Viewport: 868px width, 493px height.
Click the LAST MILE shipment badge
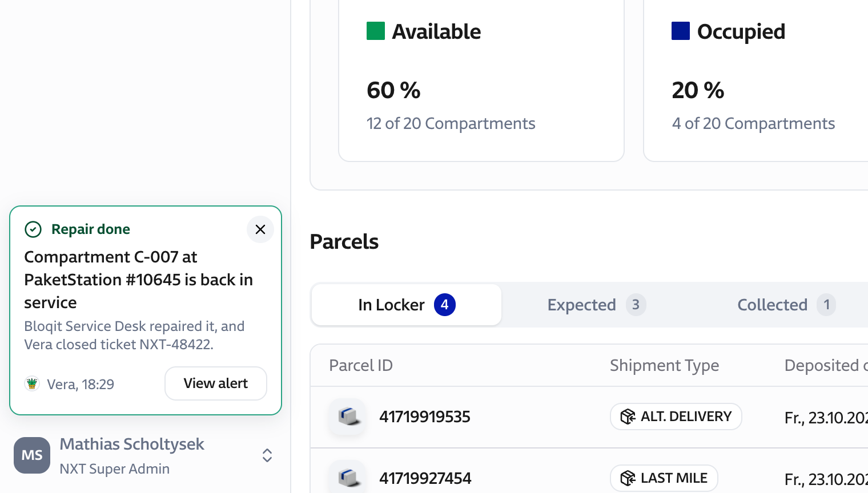(664, 478)
